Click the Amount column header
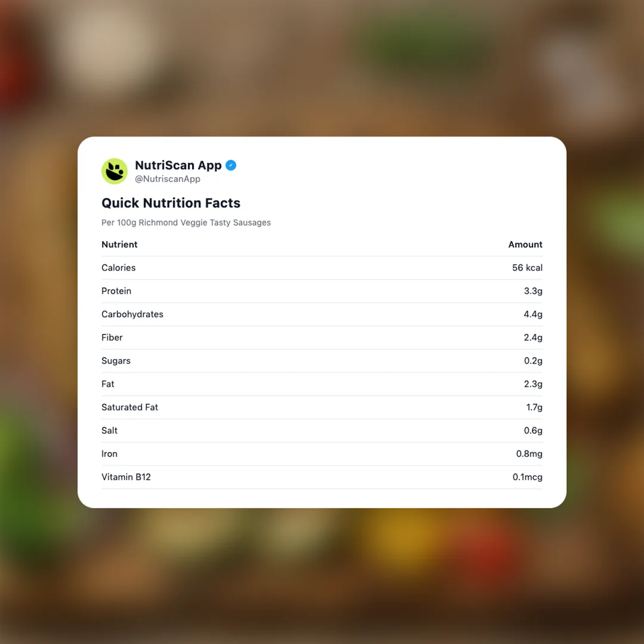This screenshot has width=644, height=644. pyautogui.click(x=525, y=244)
